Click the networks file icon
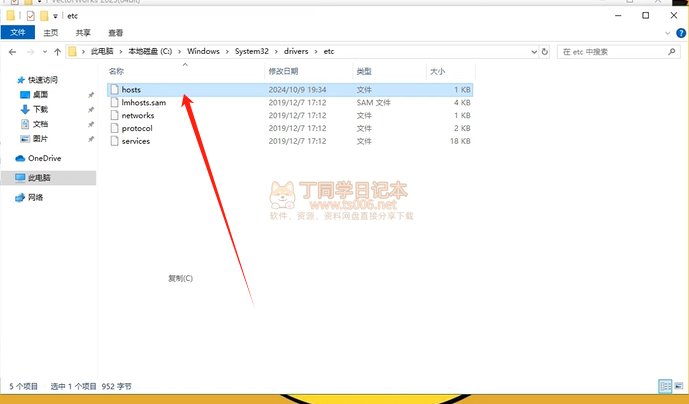 [x=114, y=115]
